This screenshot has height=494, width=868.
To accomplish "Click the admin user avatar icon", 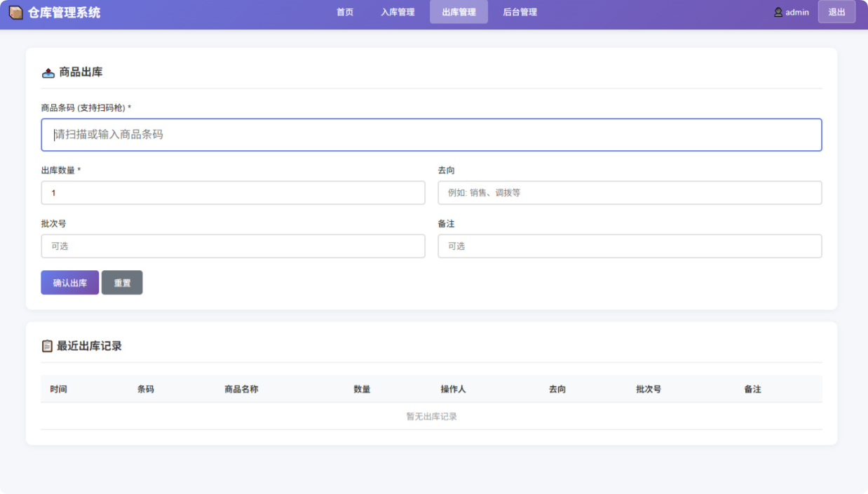I will point(778,12).
